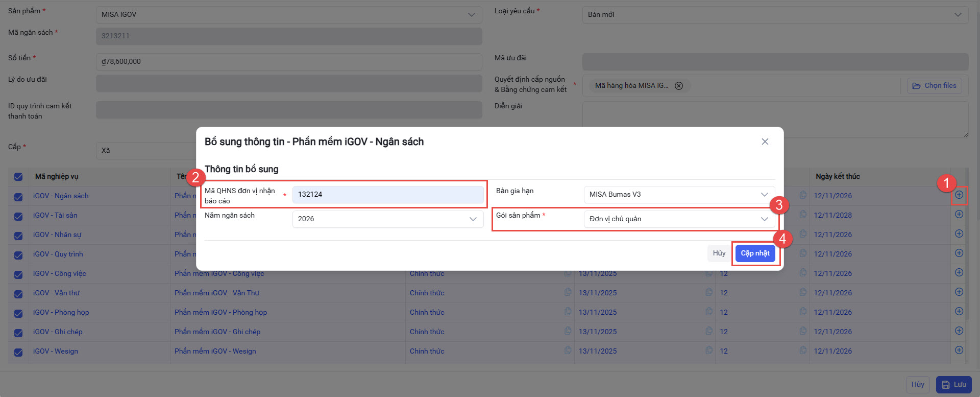Click copy icon after 12 in iGOV - Văn thư row

click(x=803, y=292)
